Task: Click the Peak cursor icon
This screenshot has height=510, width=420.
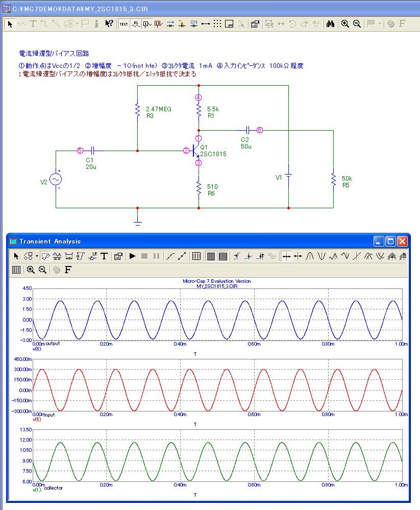Action: click(310, 256)
